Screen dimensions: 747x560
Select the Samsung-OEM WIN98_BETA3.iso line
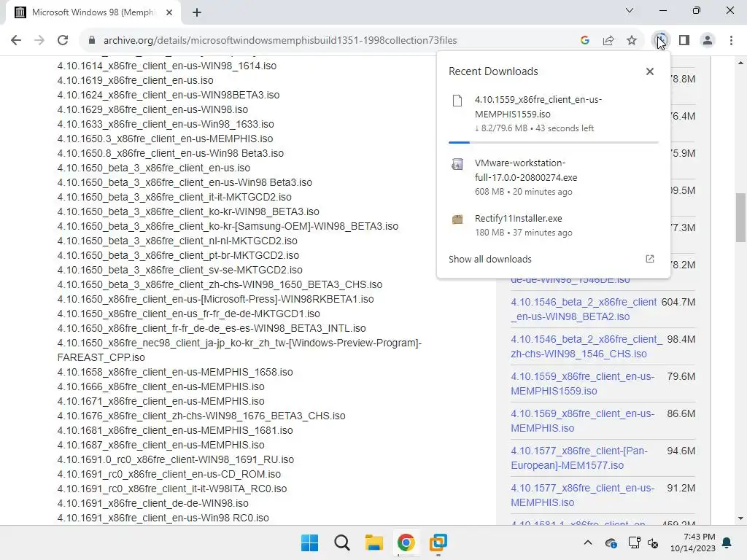(228, 226)
